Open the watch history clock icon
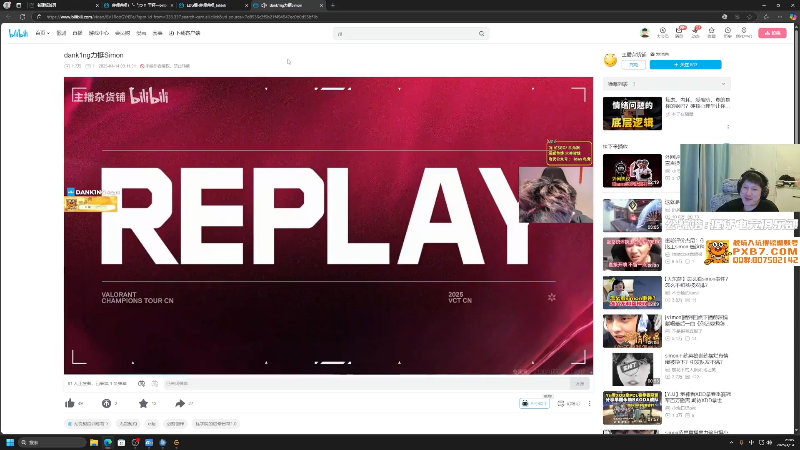 pos(728,32)
